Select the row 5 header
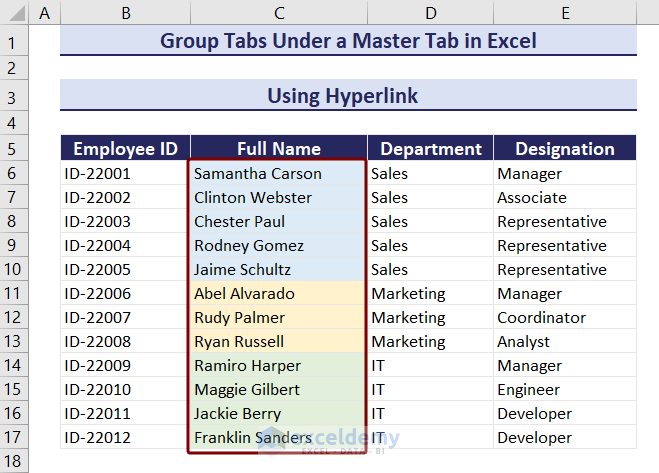 (14, 149)
